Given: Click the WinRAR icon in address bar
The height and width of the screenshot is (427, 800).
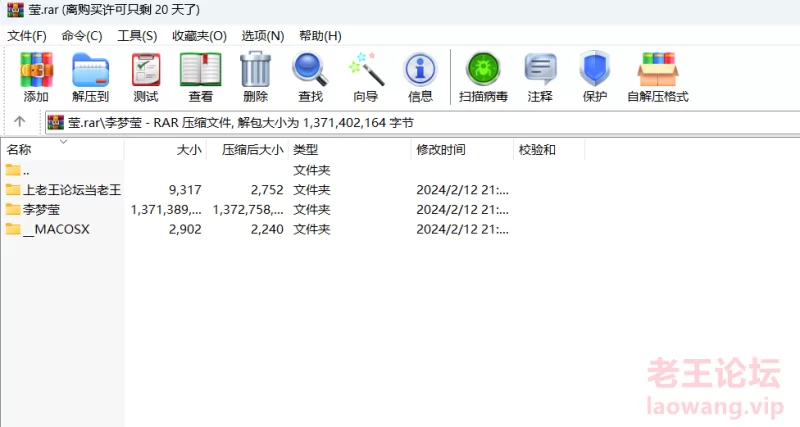Looking at the screenshot, I should (x=56, y=122).
